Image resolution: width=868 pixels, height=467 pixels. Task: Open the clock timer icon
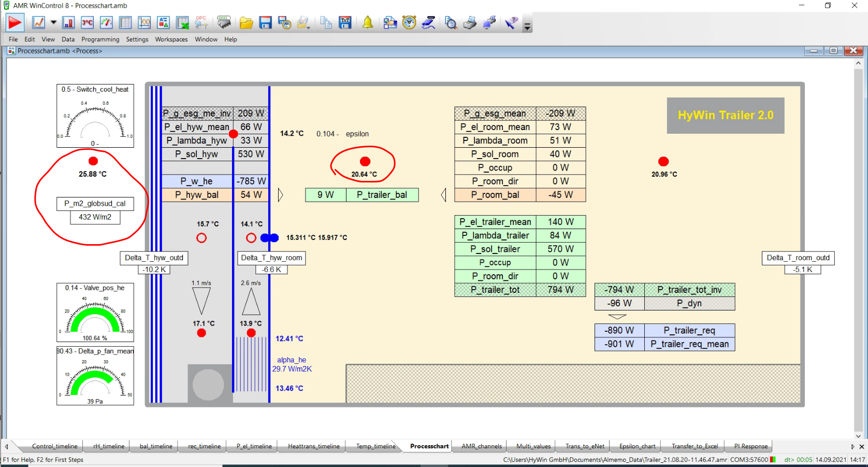pyautogui.click(x=409, y=22)
